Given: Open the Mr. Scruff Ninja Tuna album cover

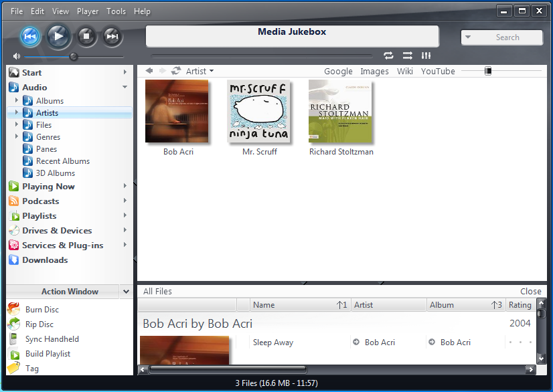Looking at the screenshot, I should point(260,111).
